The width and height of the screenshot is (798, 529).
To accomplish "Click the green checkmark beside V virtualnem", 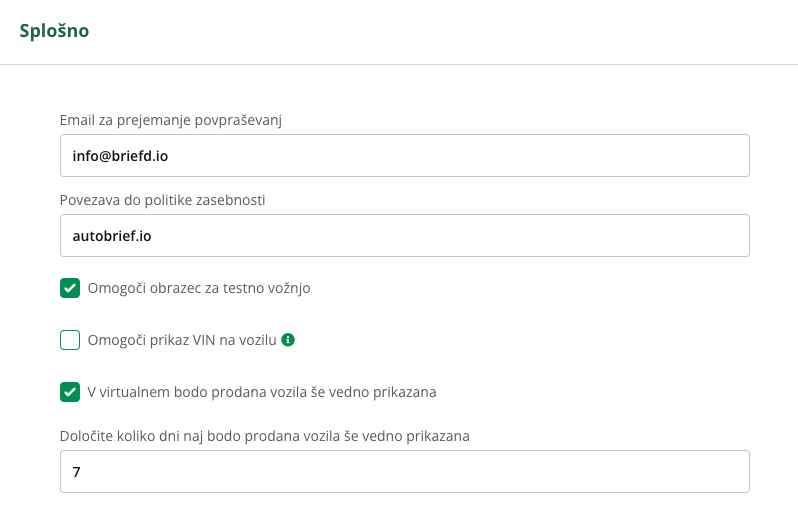I will [x=70, y=392].
